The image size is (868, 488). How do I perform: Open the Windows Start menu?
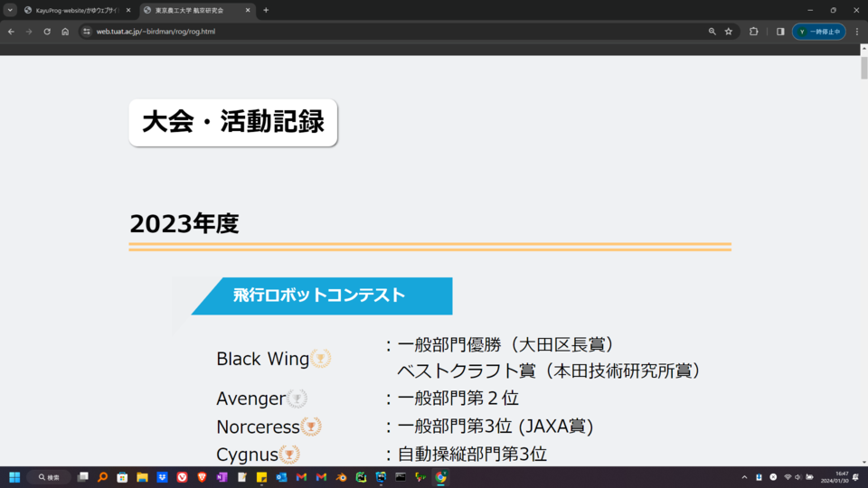point(14,477)
